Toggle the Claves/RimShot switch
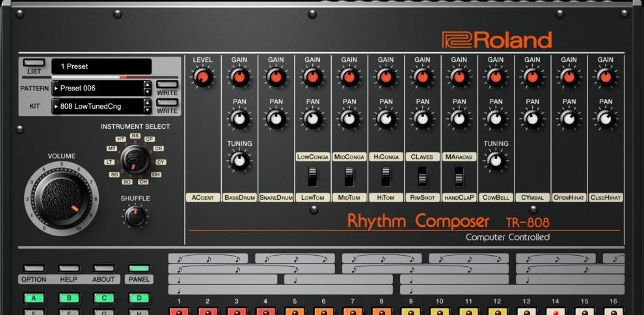The width and height of the screenshot is (644, 315). pos(422,176)
